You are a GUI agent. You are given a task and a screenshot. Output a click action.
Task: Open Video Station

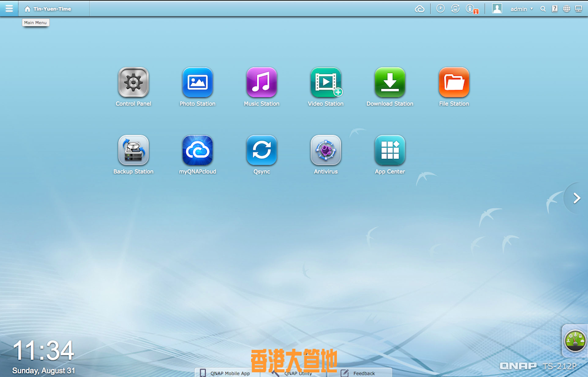[x=326, y=87]
